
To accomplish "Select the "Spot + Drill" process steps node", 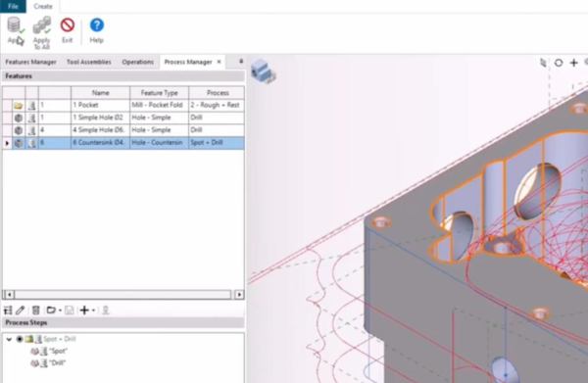I will click(x=60, y=339).
